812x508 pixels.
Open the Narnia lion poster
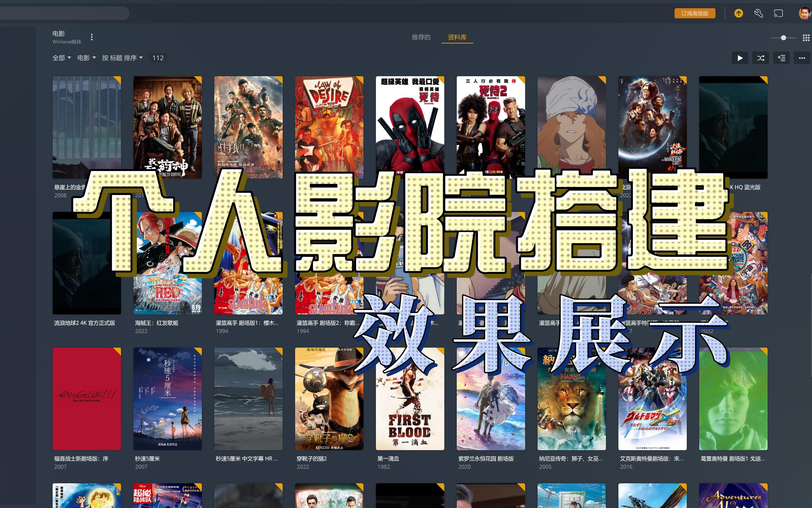[572, 399]
